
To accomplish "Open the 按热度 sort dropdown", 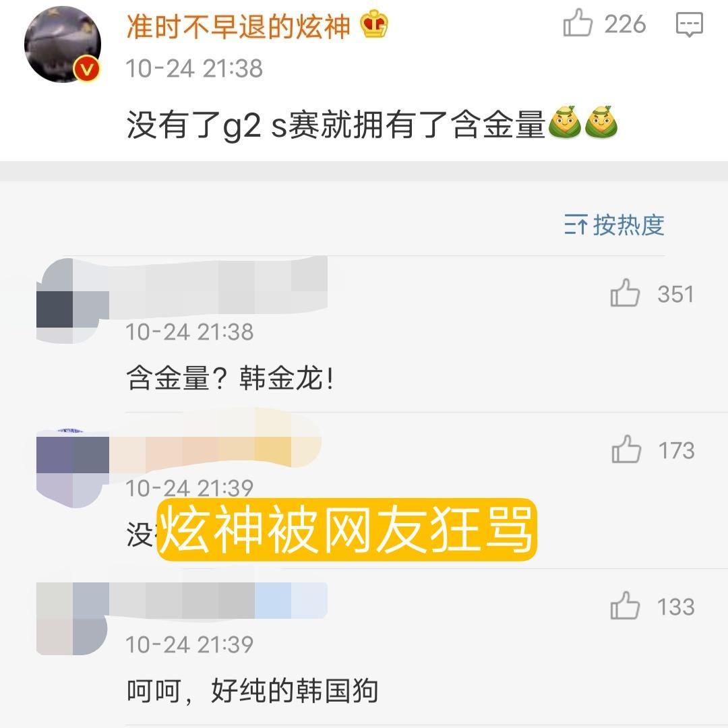I will coord(614,225).
